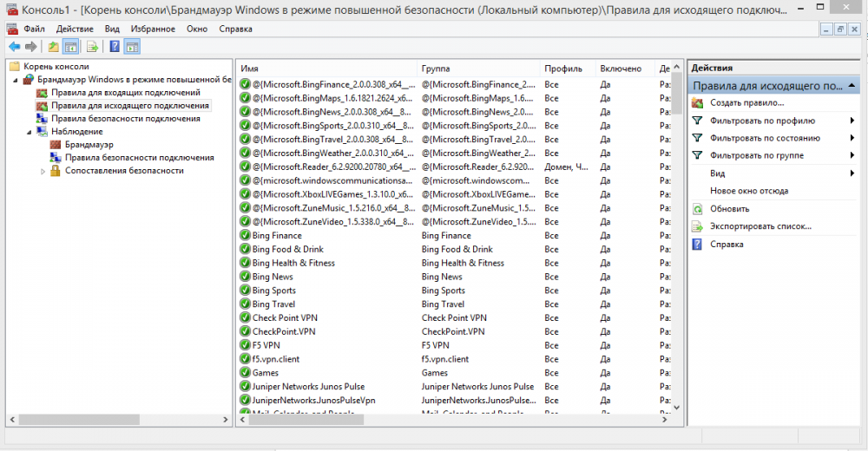Open Фильтровать по группе submenu arrow
Viewport: 868px width, 451px height.
852,155
